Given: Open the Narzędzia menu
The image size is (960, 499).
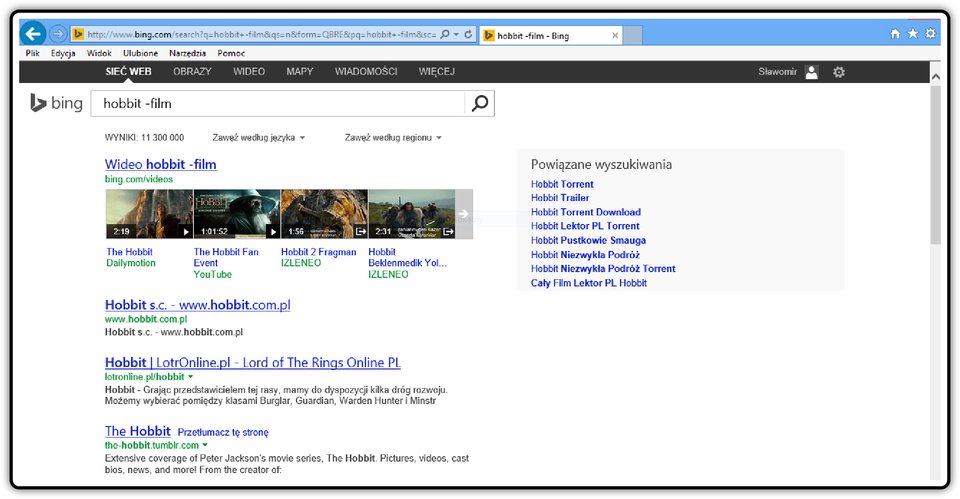Looking at the screenshot, I should click(187, 53).
